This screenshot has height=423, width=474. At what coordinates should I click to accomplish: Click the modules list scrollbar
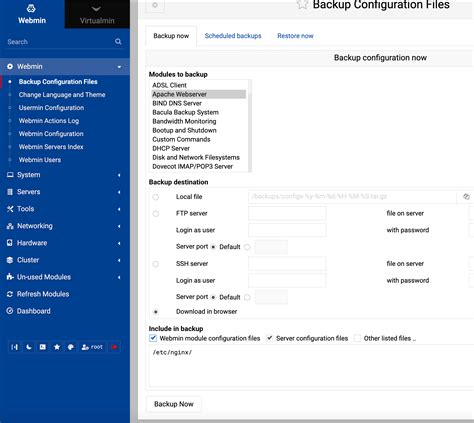[249, 126]
